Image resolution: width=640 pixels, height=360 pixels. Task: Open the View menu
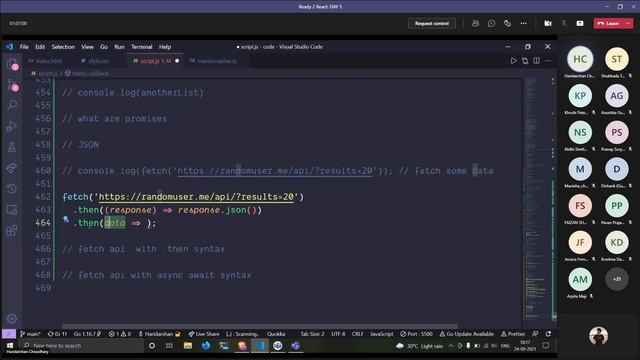click(x=87, y=47)
